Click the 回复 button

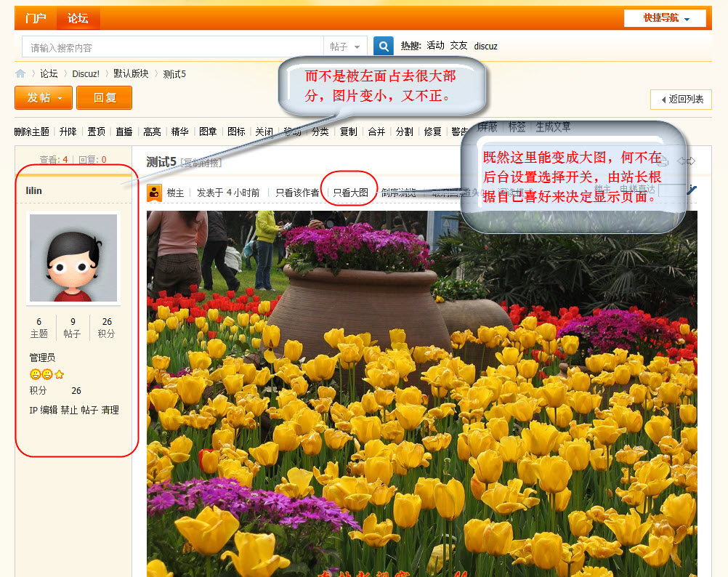105,98
